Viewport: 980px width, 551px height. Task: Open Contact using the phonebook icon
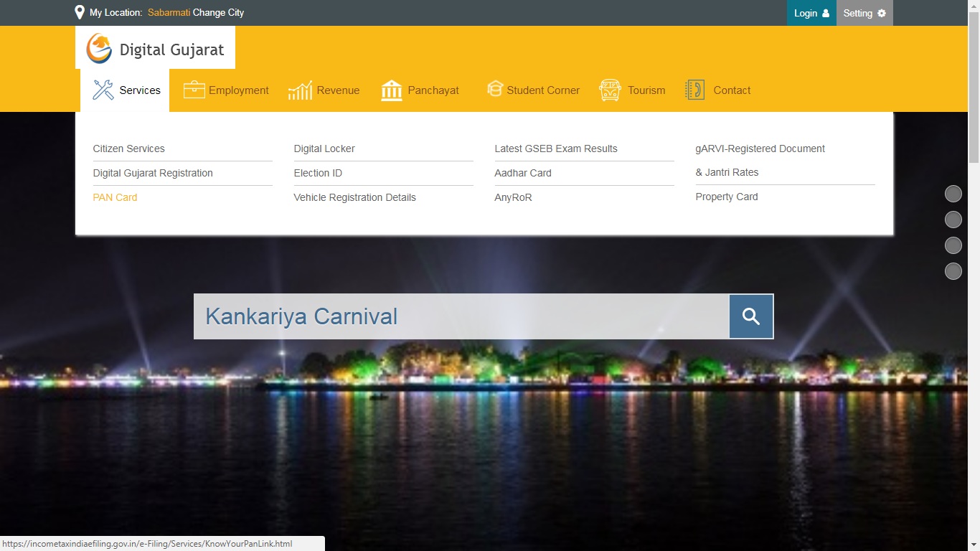(694, 89)
